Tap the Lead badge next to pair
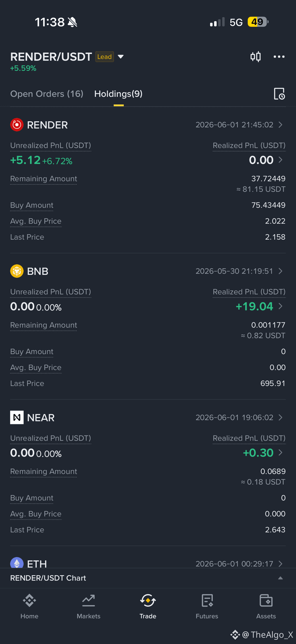Screen dimensions: 296x644 pos(104,57)
